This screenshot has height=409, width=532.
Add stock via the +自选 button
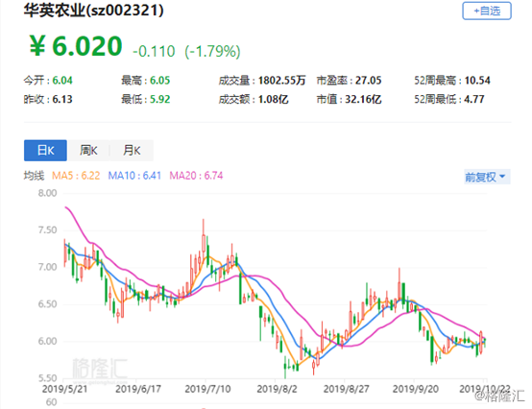pyautogui.click(x=487, y=11)
